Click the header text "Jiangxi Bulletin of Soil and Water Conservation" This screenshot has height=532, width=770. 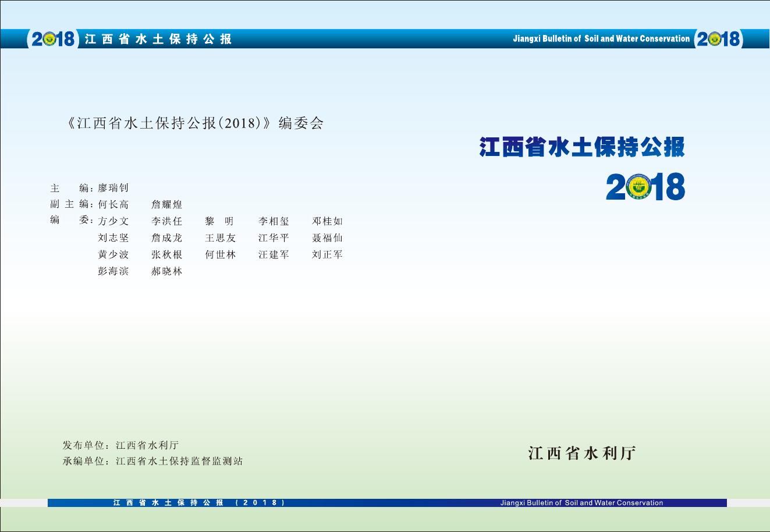pyautogui.click(x=601, y=39)
